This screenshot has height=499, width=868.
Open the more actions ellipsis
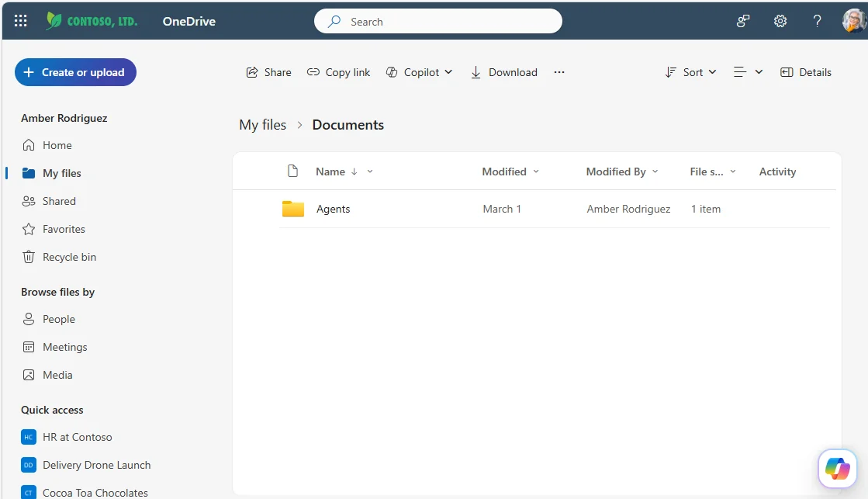point(559,72)
